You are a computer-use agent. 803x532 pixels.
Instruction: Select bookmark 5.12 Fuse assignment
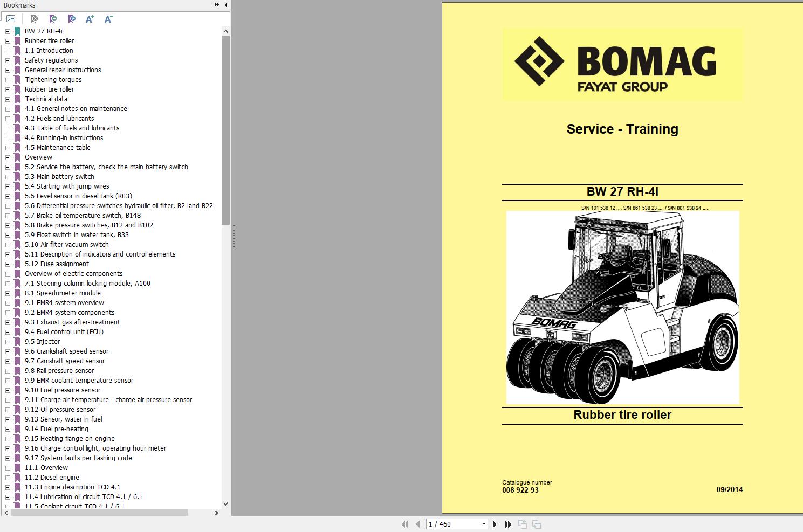point(57,264)
